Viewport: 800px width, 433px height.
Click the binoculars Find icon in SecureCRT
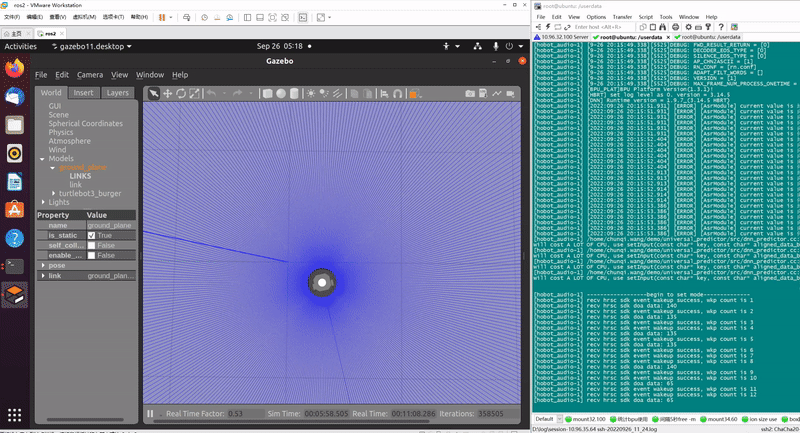click(x=662, y=27)
